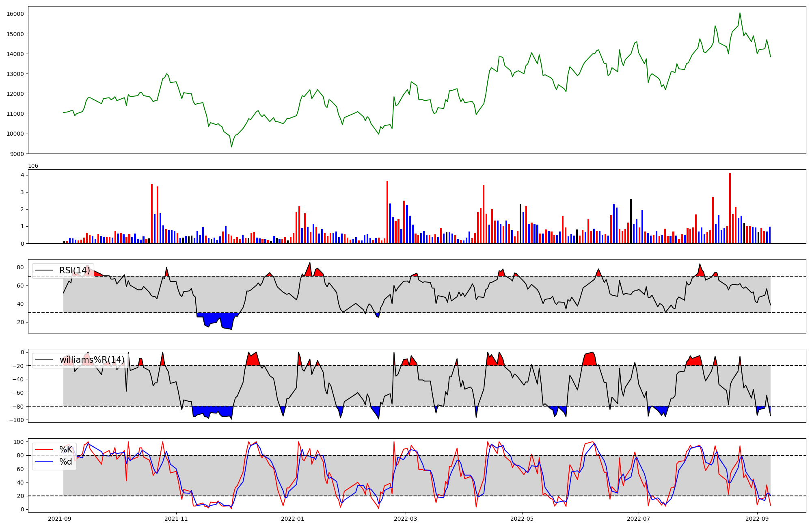Click the %K legend entry text
The height and width of the screenshot is (528, 812).
click(66, 449)
